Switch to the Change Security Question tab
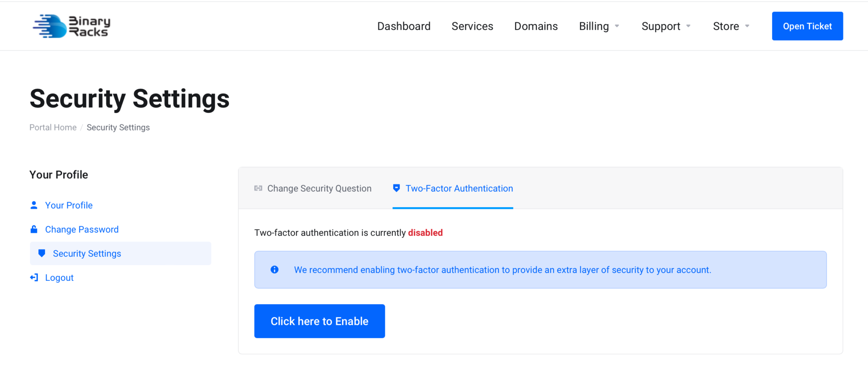Viewport: 868px width, 385px height. click(319, 188)
